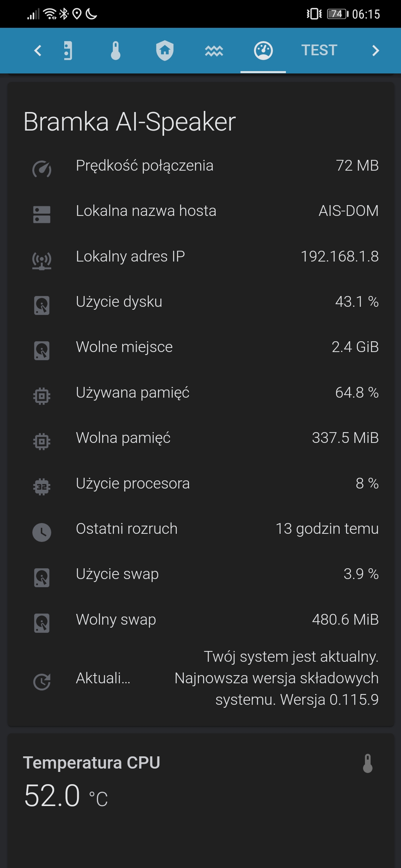
Task: Tap the server icon for hostname
Action: tap(42, 215)
